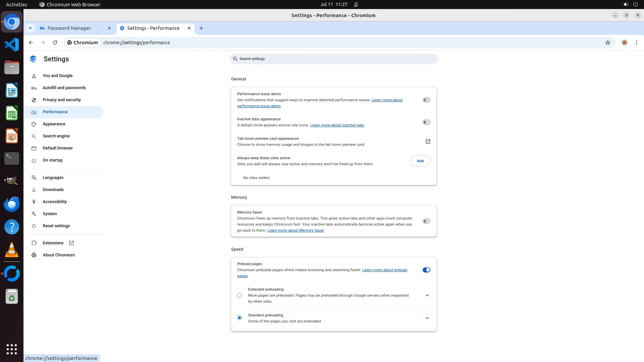
Task: Reload the current page
Action: [55, 43]
